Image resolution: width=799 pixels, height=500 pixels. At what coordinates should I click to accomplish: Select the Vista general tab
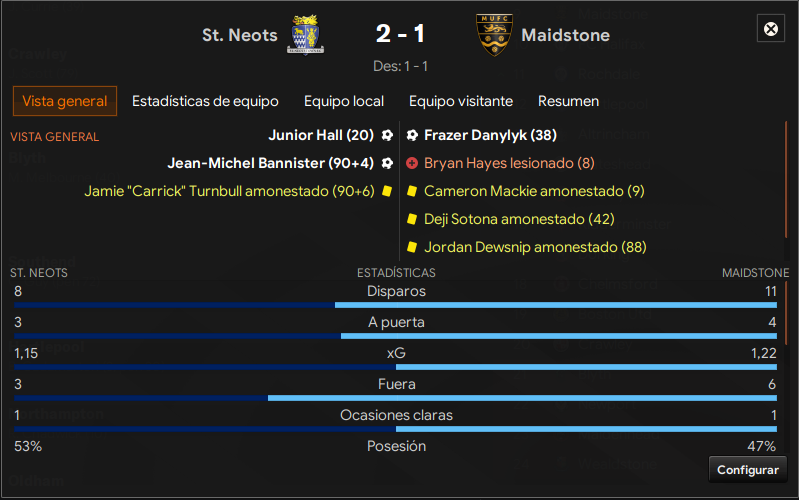tap(65, 101)
